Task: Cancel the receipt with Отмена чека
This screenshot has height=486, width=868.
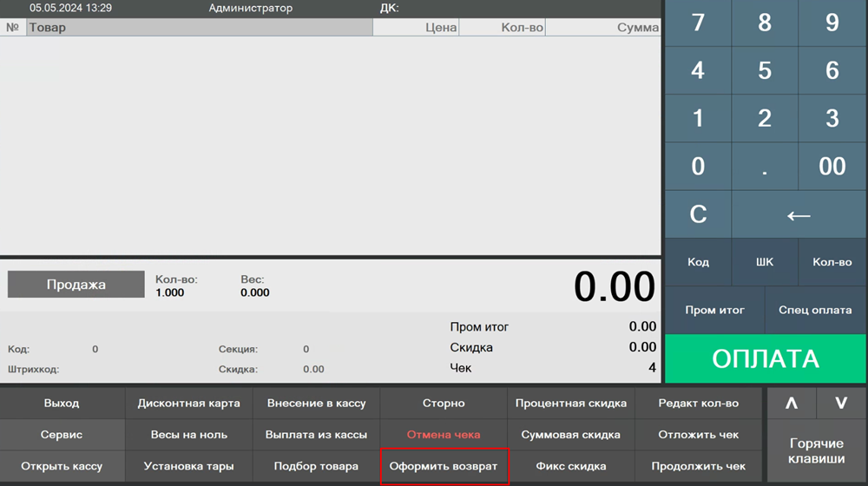Action: pos(444,434)
